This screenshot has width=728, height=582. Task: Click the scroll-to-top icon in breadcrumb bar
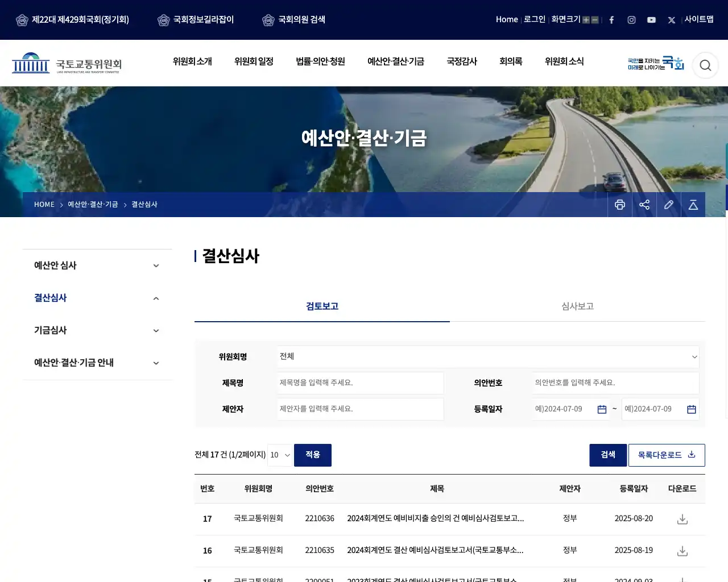693,205
